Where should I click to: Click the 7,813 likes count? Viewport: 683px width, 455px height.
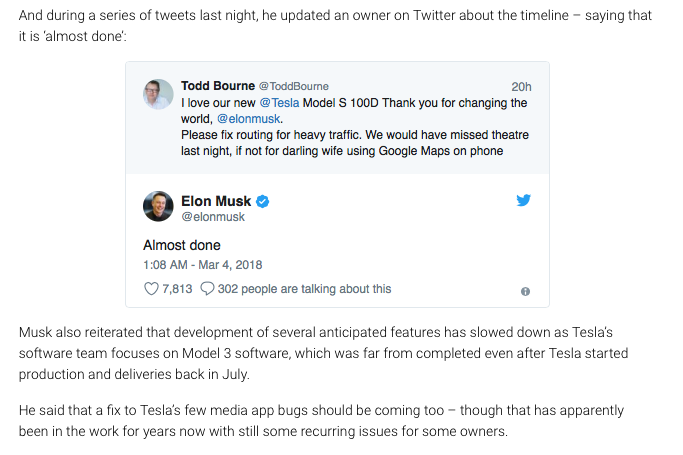point(177,289)
